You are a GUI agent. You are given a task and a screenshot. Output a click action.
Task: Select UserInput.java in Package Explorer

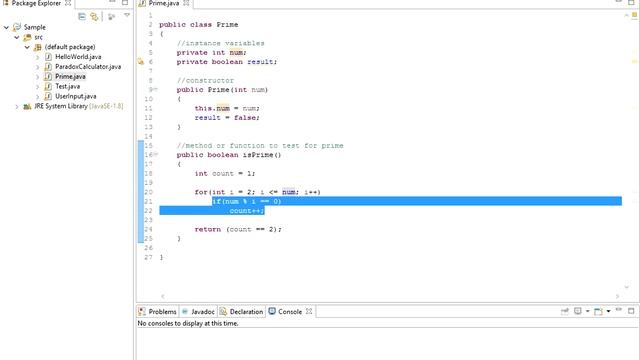(76, 96)
